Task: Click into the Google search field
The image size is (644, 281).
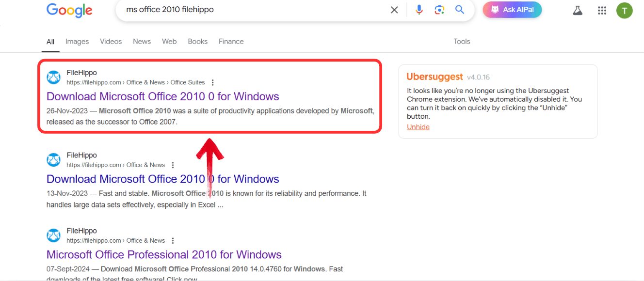Action: [x=252, y=10]
